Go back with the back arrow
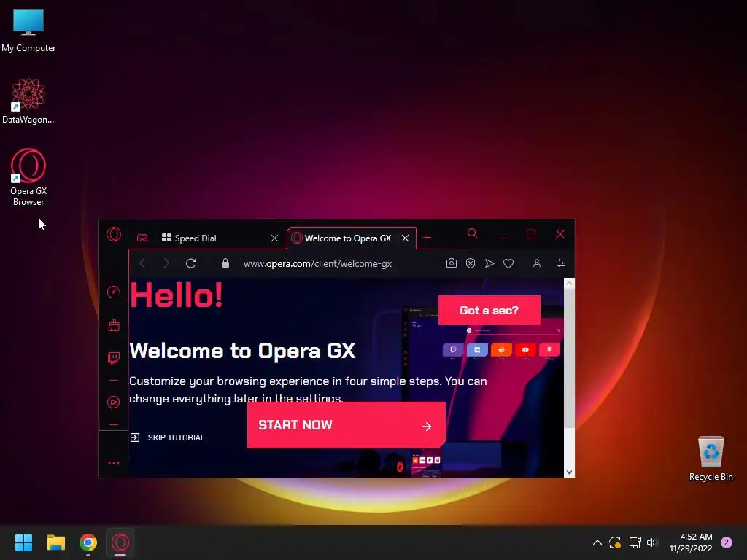The width and height of the screenshot is (747, 560). tap(142, 263)
